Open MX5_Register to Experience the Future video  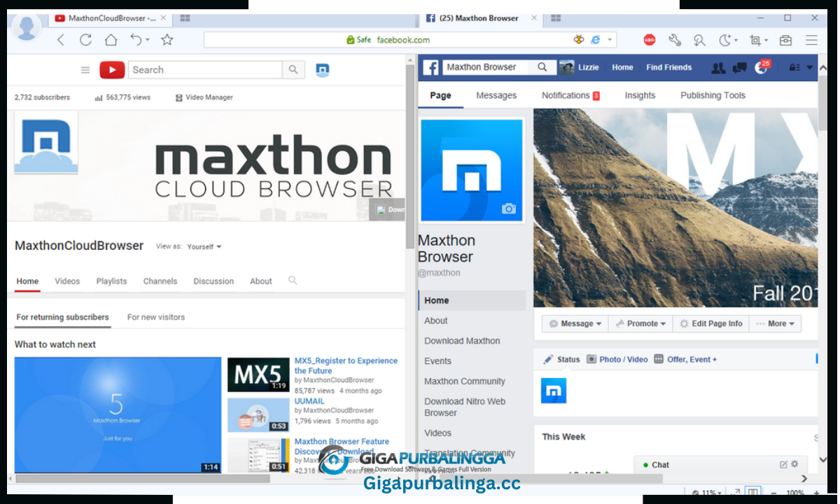click(x=346, y=365)
